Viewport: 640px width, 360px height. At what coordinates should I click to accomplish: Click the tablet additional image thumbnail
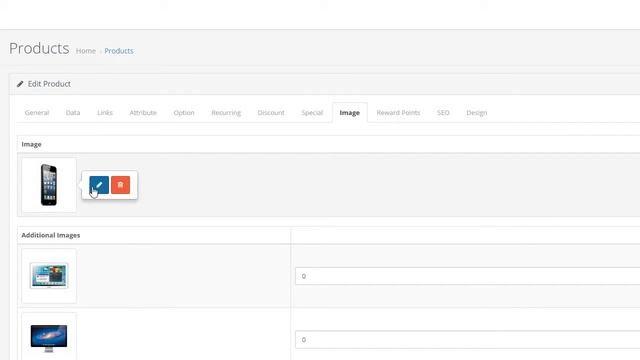coord(49,276)
